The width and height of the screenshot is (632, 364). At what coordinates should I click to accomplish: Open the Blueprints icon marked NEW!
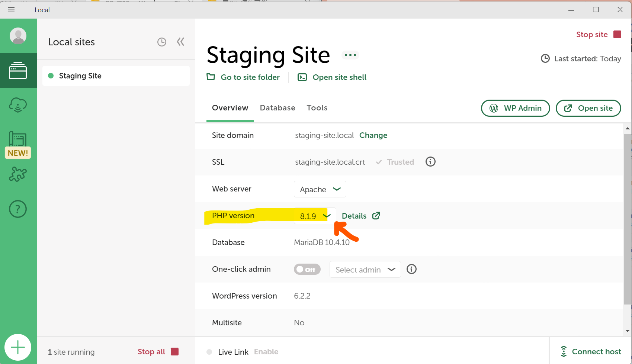18,144
